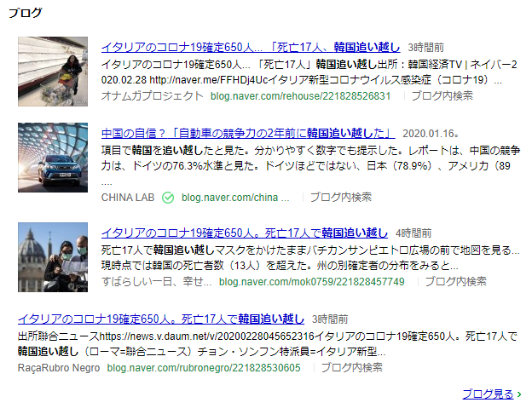Open the result titled イタリアのコロナ19確定650人。死亡17人で韓国追い越し by RaçaRubro Negro
Image resolution: width=532 pixels, height=414 pixels.
tap(161, 319)
